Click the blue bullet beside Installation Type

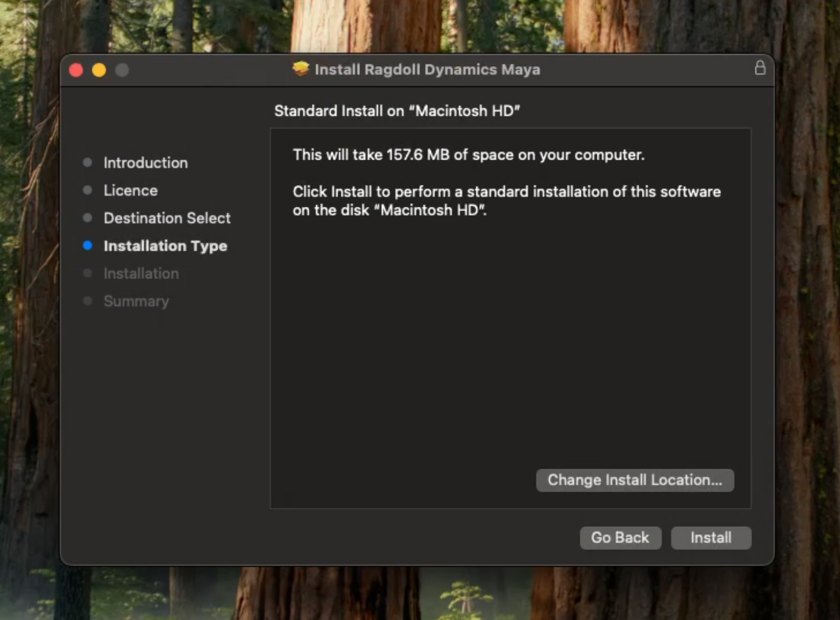[87, 245]
